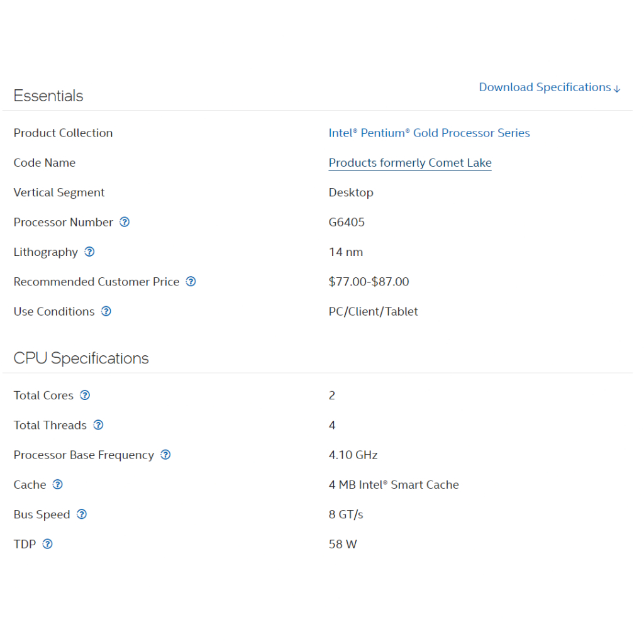The width and height of the screenshot is (644, 644).
Task: Open the Lithography info tooltip icon
Action: point(89,252)
